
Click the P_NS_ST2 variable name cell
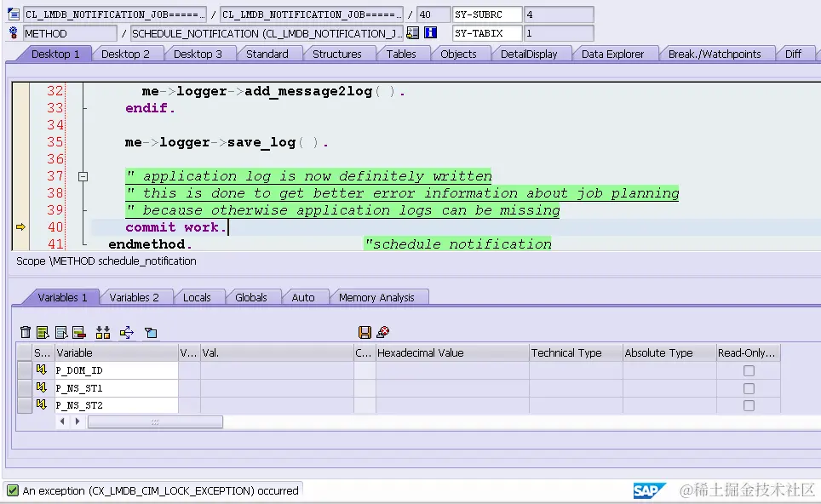(x=116, y=405)
